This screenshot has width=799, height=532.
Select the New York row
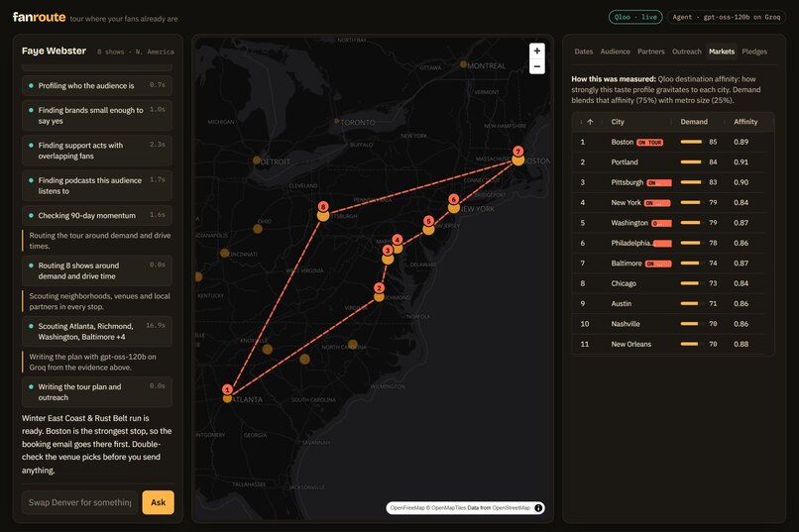point(673,203)
